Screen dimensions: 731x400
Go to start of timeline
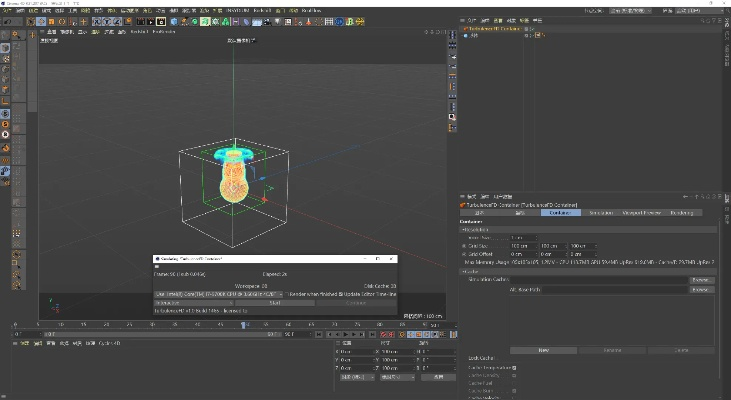(318, 334)
